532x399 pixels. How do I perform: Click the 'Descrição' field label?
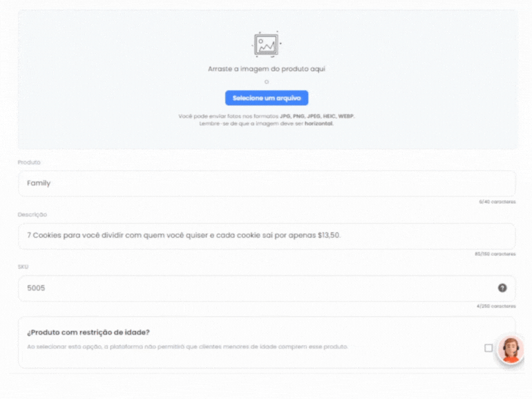tap(32, 214)
